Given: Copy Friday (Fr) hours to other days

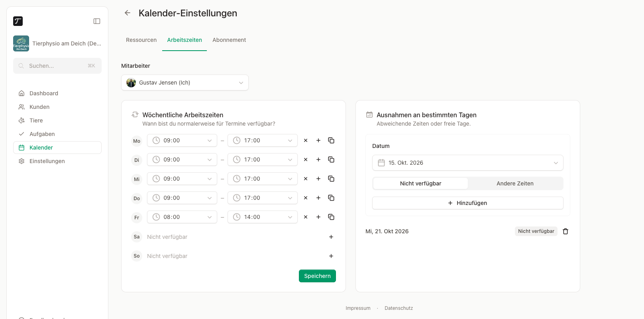Looking at the screenshot, I should [x=331, y=217].
